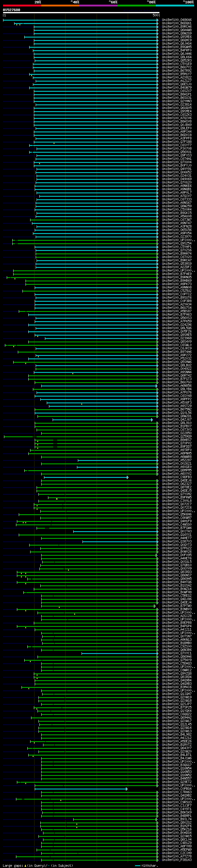Select hit label UniRef100_A2X822

pos(177,78)
